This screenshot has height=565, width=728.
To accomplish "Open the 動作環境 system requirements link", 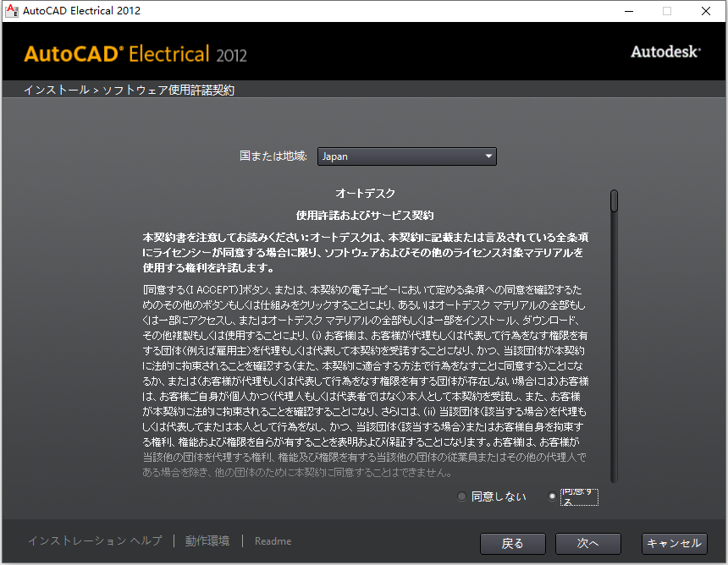I will (207, 540).
